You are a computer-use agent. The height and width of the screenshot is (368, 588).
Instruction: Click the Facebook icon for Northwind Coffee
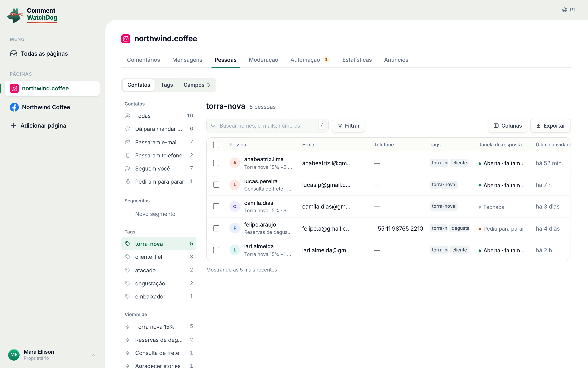tap(14, 107)
